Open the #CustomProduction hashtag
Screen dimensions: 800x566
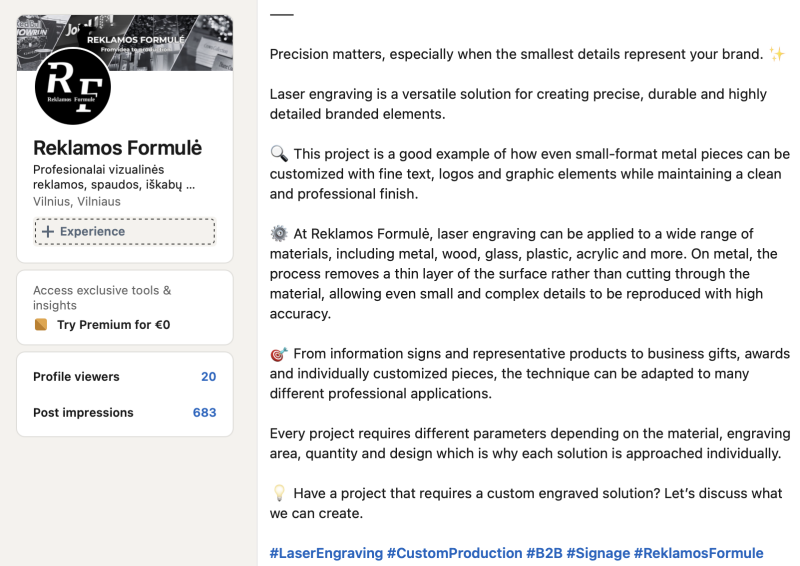[455, 553]
